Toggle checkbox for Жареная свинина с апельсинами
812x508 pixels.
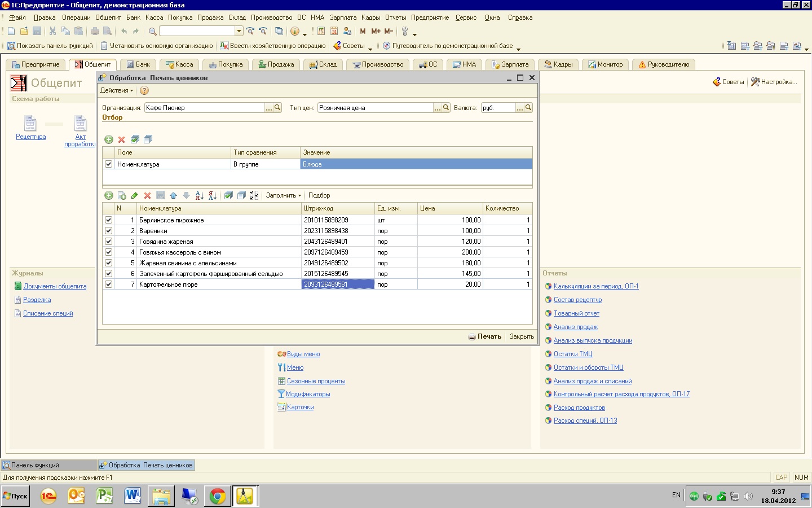108,263
